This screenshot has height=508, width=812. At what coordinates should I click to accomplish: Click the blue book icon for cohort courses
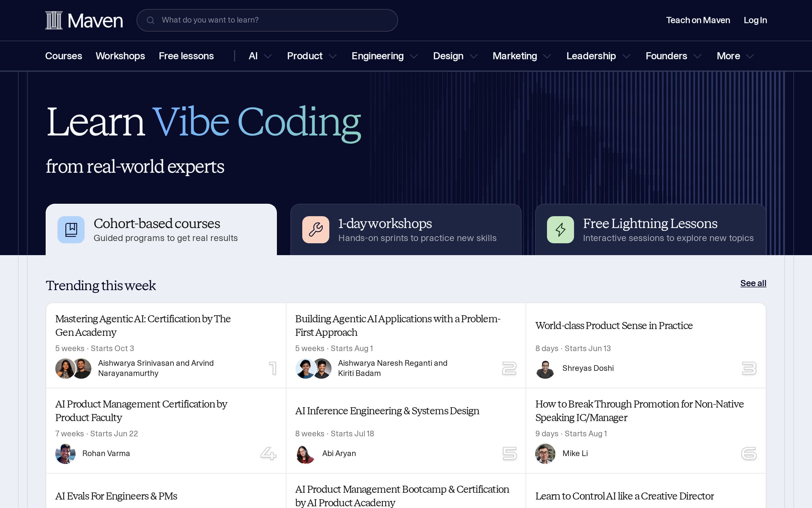pyautogui.click(x=71, y=230)
